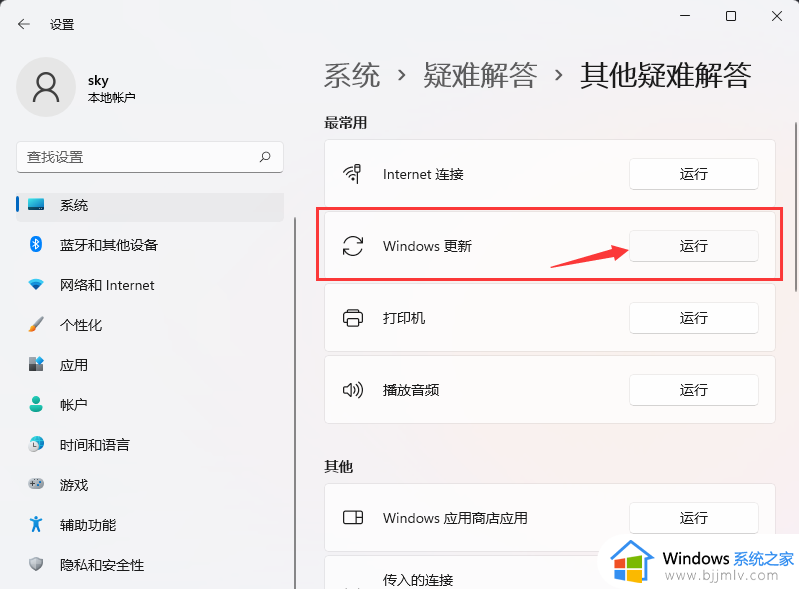This screenshot has height=589, width=799.
Task: Click the Windows 更新 label
Action: (x=427, y=246)
